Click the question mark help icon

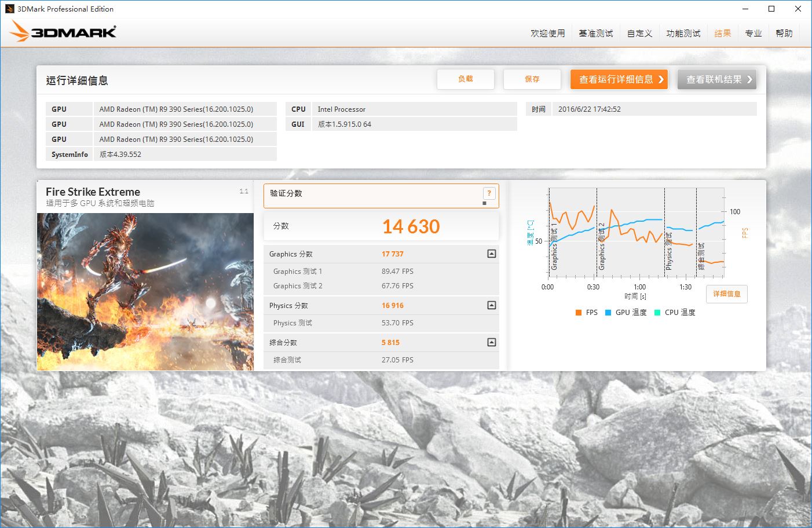point(489,193)
